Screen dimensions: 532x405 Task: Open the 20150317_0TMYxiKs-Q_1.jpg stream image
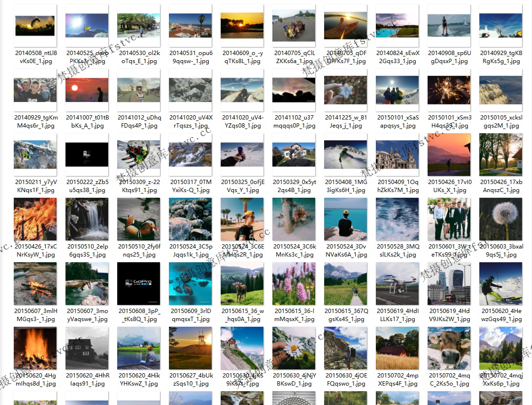tap(190, 155)
